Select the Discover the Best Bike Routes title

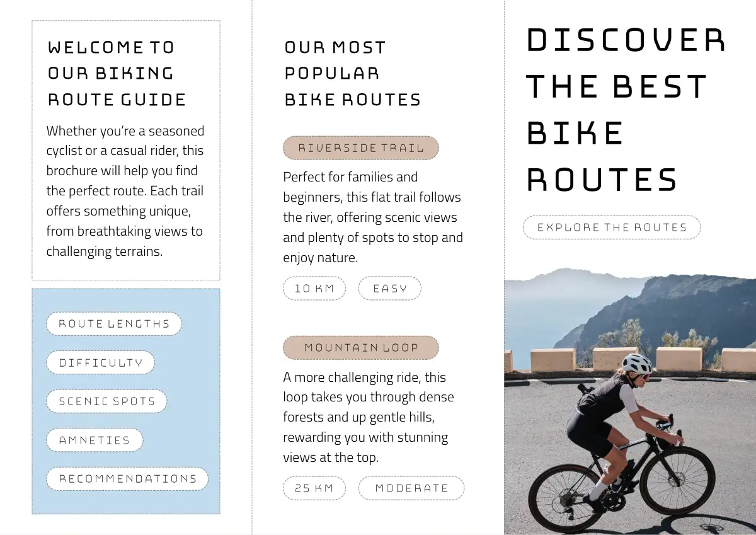pyautogui.click(x=624, y=110)
